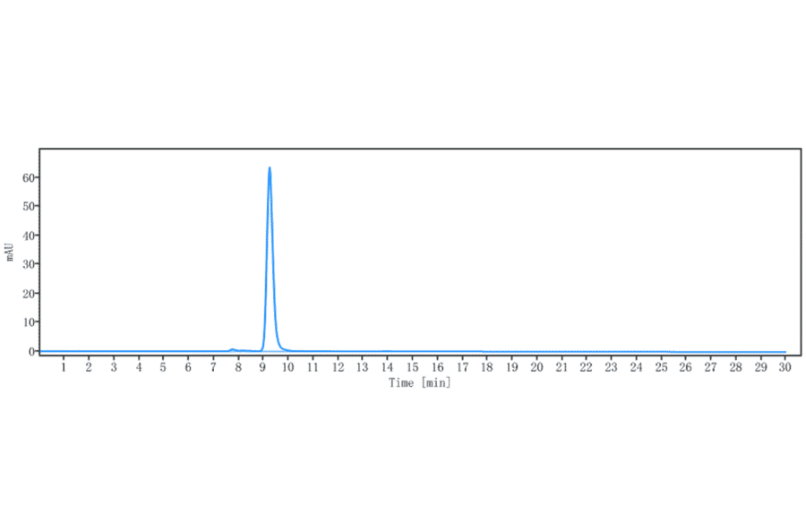This screenshot has height=532, width=806.
Task: Select the 9 label below the main peak
Action: (x=262, y=368)
